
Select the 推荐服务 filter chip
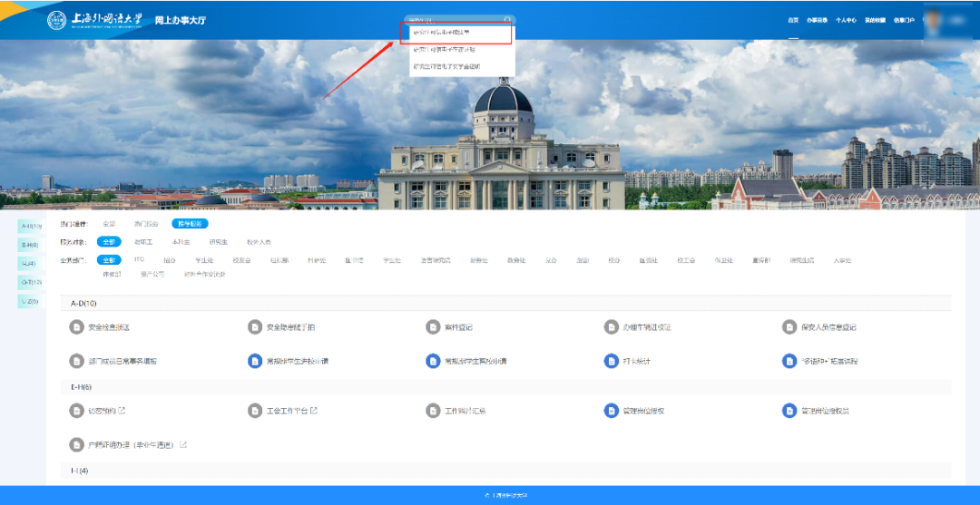click(190, 223)
